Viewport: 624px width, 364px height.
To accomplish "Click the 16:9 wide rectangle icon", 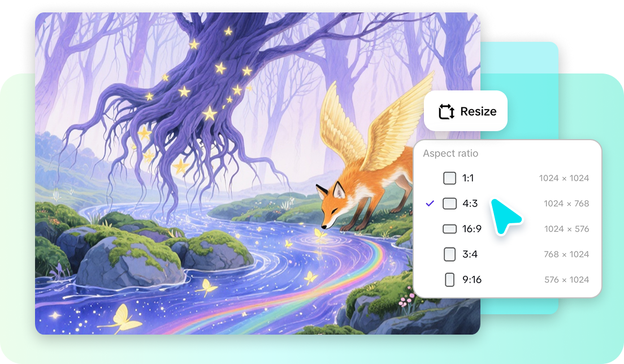I will pyautogui.click(x=450, y=229).
